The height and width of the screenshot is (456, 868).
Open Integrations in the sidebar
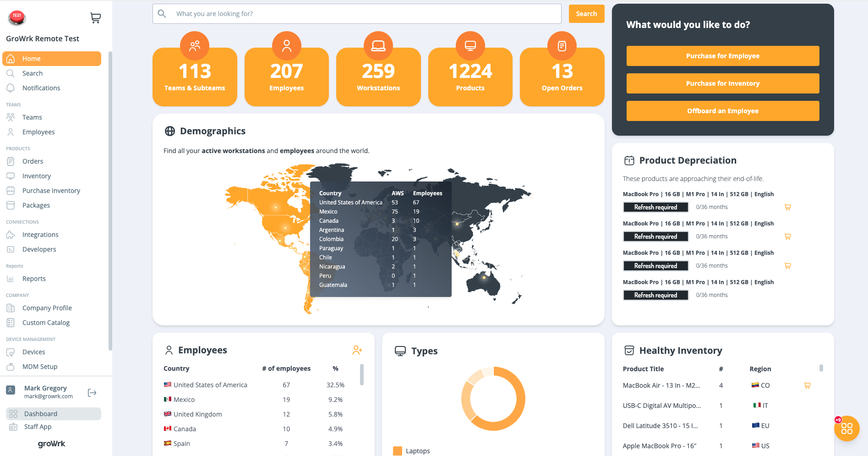click(x=52, y=235)
